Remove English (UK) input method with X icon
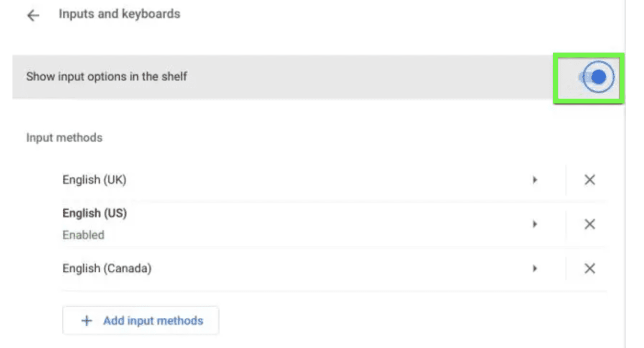The height and width of the screenshot is (348, 644). tap(590, 180)
